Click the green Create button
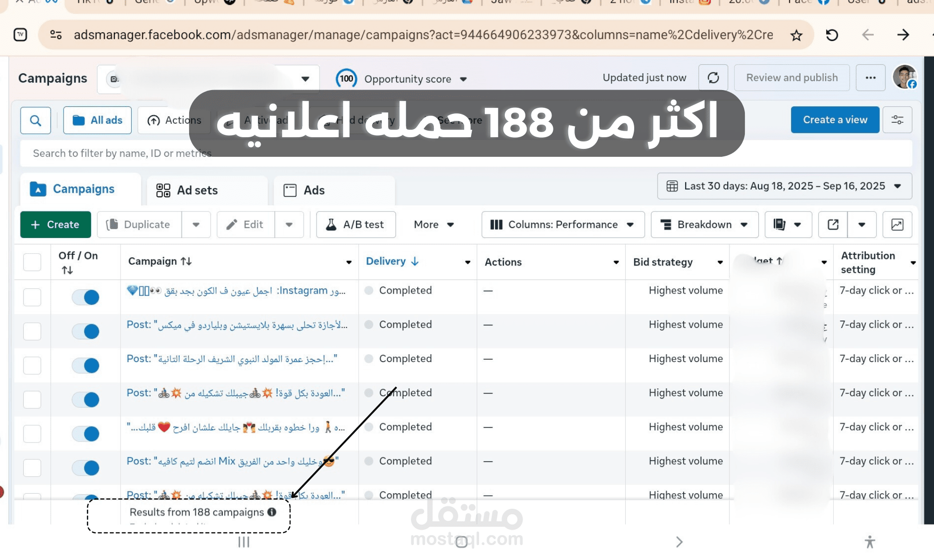Screen dimensions: 934x560 coord(56,224)
